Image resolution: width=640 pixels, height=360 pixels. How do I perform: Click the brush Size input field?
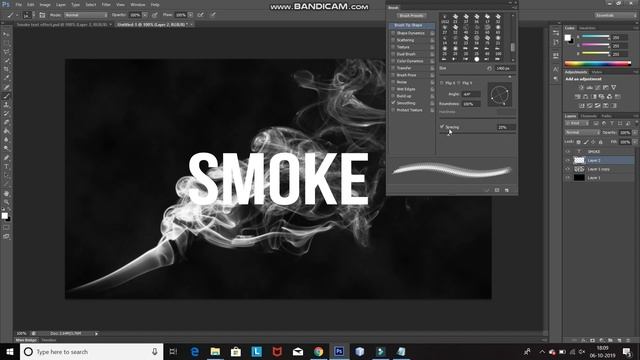[504, 68]
